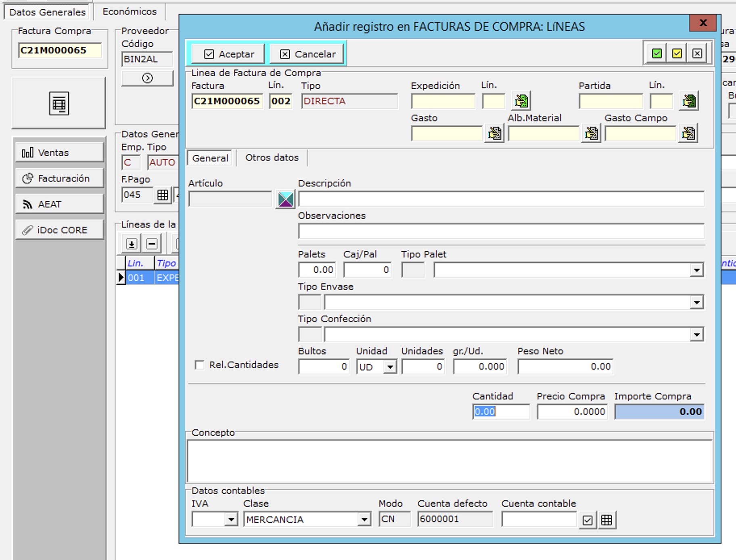736x560 pixels.
Task: Expand the Clase MERCANCIA dropdown
Action: pos(364,520)
